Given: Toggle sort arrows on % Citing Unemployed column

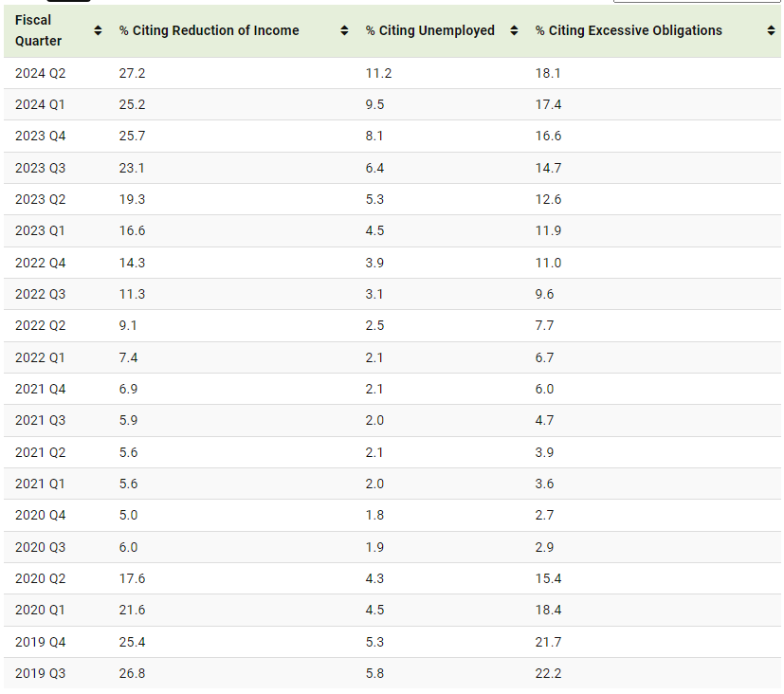Looking at the screenshot, I should point(514,31).
